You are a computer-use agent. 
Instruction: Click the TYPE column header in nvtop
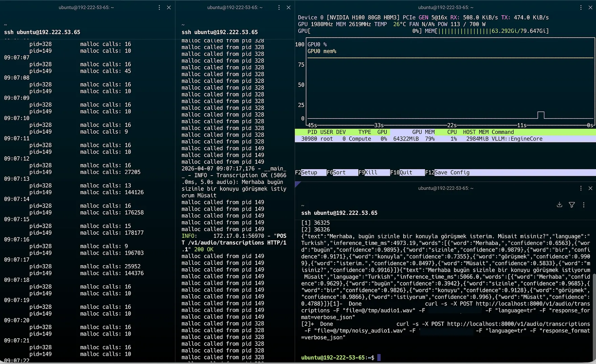pos(365,132)
